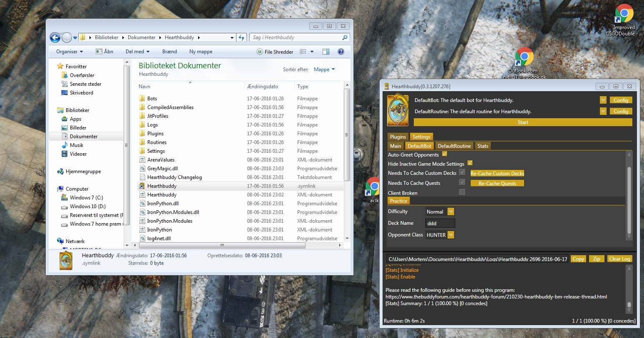
Task: Toggle the preview pane icon in Explorer
Action: tap(326, 52)
